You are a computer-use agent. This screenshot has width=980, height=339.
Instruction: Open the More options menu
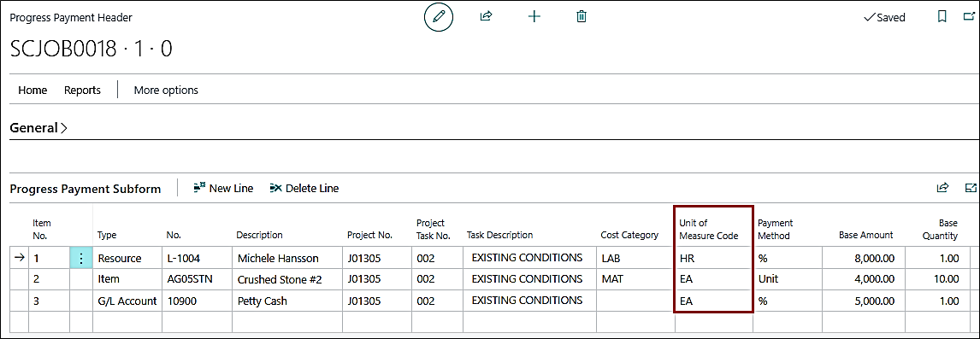point(166,90)
